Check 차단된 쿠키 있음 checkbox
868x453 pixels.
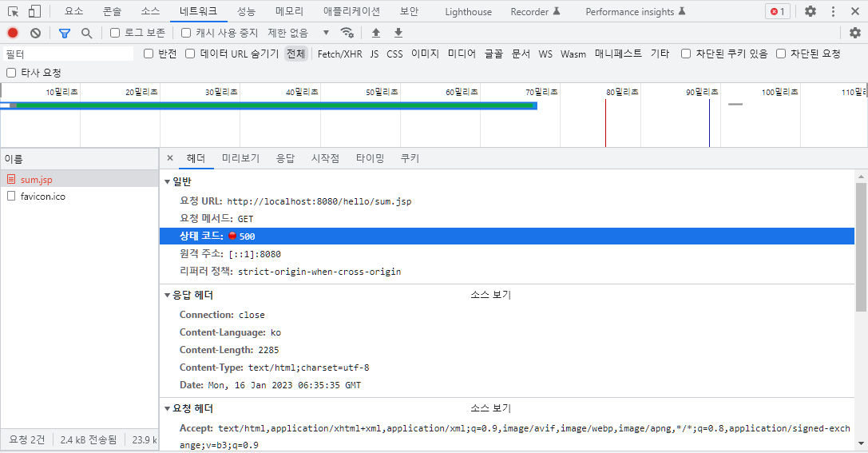tap(686, 54)
